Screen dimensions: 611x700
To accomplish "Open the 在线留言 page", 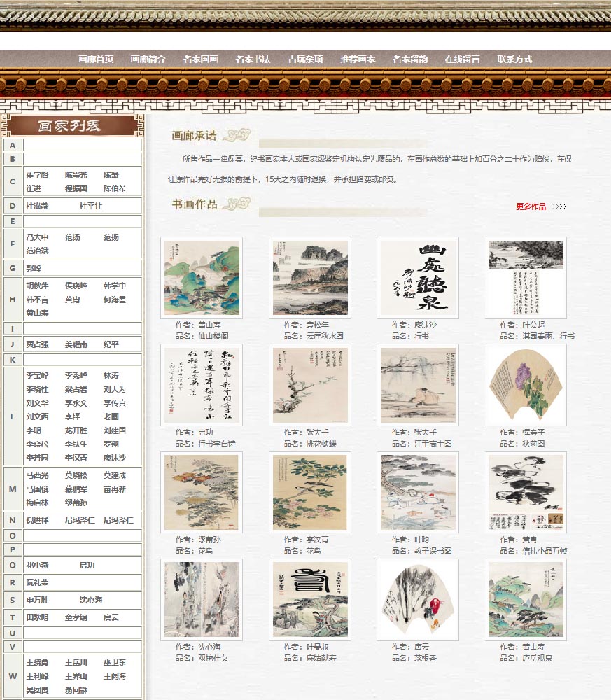I will coord(463,59).
